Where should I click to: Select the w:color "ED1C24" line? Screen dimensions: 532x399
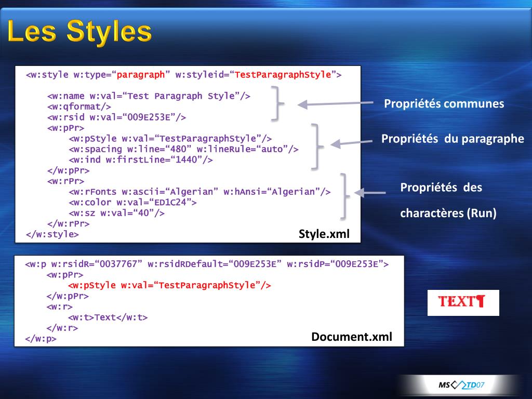pyautogui.click(x=132, y=202)
